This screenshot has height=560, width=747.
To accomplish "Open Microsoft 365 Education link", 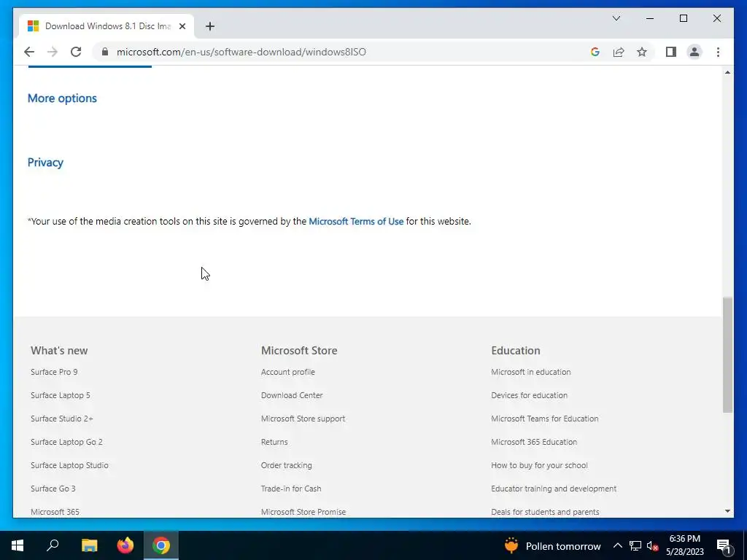I will point(534,442).
